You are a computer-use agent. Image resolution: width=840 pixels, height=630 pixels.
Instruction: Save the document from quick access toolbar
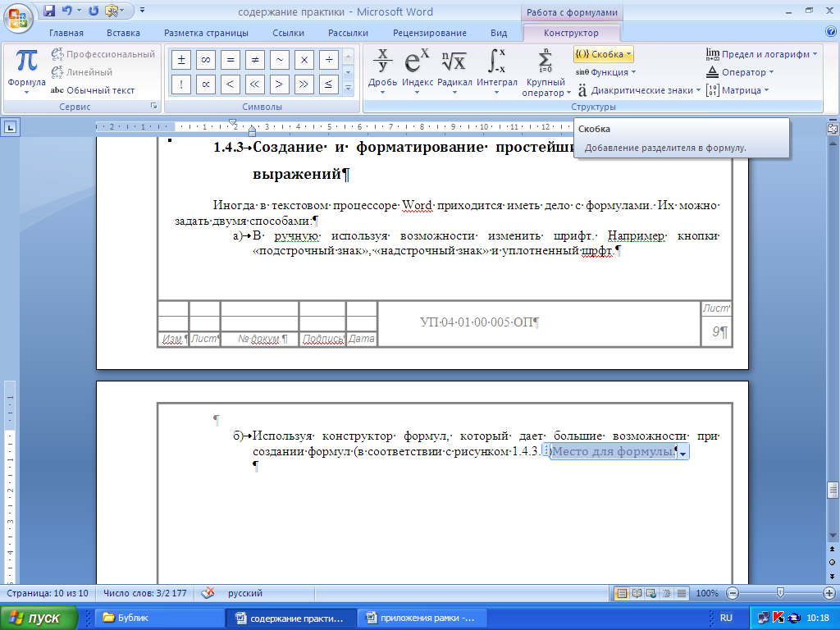[49, 11]
